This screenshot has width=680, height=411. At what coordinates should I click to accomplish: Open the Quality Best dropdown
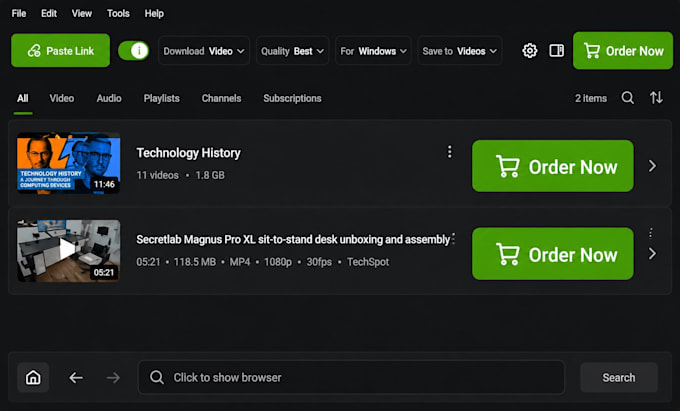pyautogui.click(x=292, y=51)
